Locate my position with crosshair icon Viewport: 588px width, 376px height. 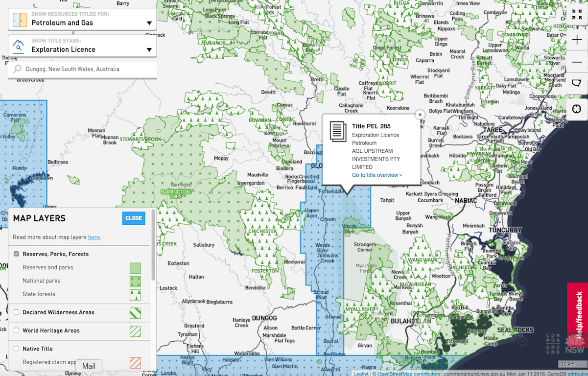pos(577,109)
